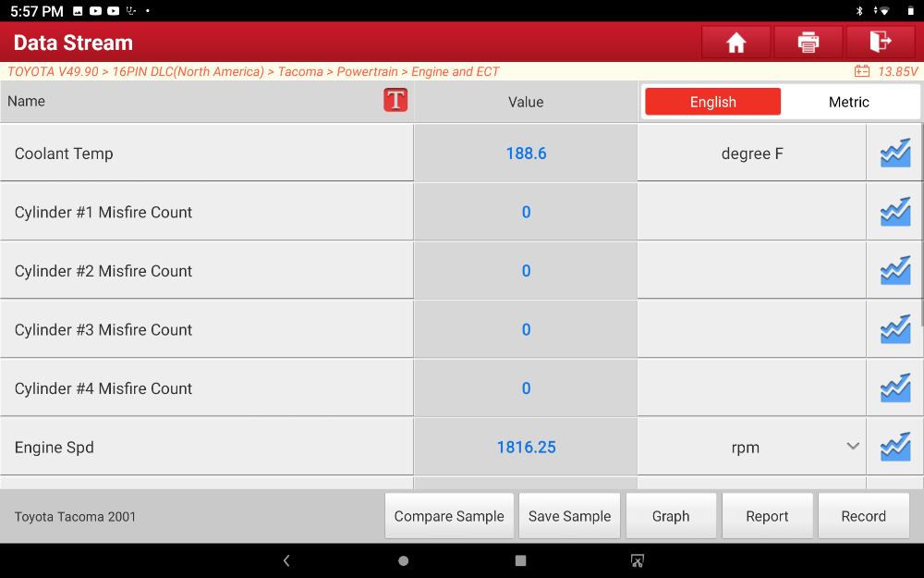Click the vertical scrollbar of data list
The width and height of the screenshot is (924, 578).
tap(921, 224)
